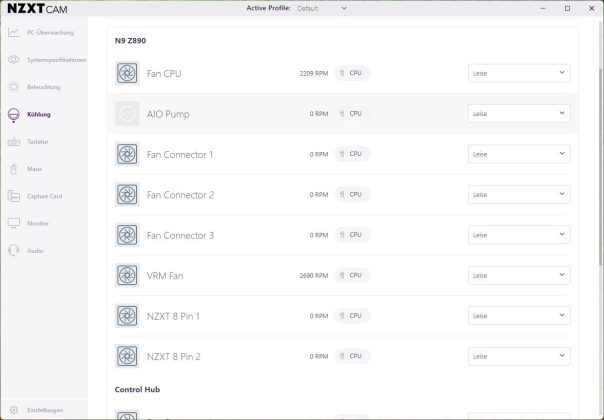Screen dimensions: 604x420
Task: Click the CPU sensor badge for Fan CPU
Action: [x=352, y=74]
